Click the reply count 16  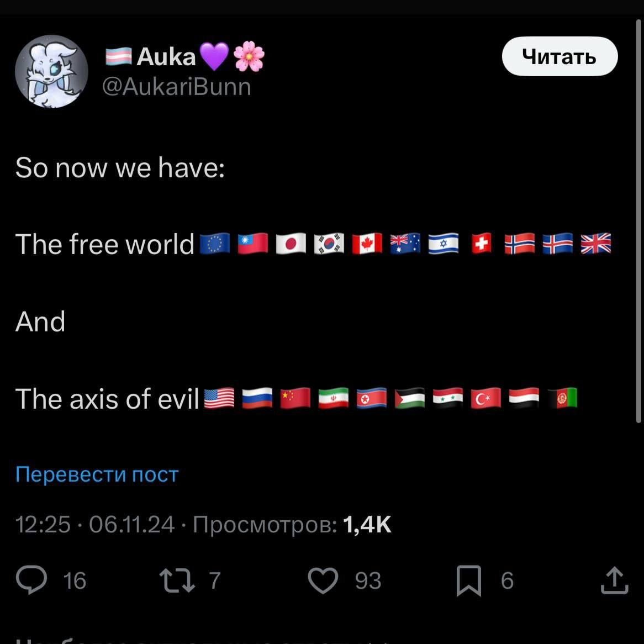pyautogui.click(x=75, y=580)
